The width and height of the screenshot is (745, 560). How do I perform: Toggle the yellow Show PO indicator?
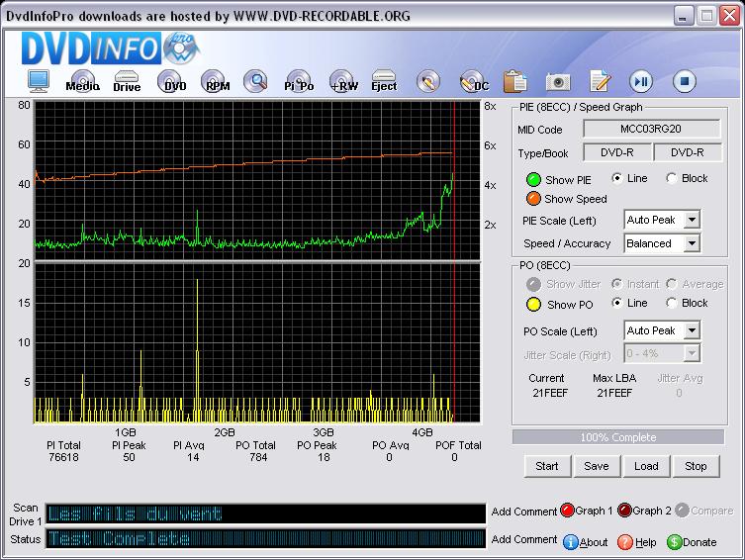tap(533, 304)
